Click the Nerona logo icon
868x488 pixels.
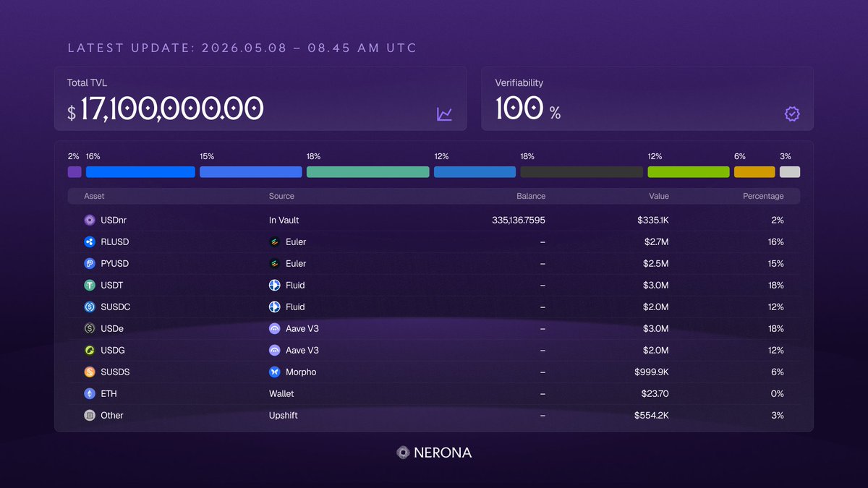[x=404, y=453]
